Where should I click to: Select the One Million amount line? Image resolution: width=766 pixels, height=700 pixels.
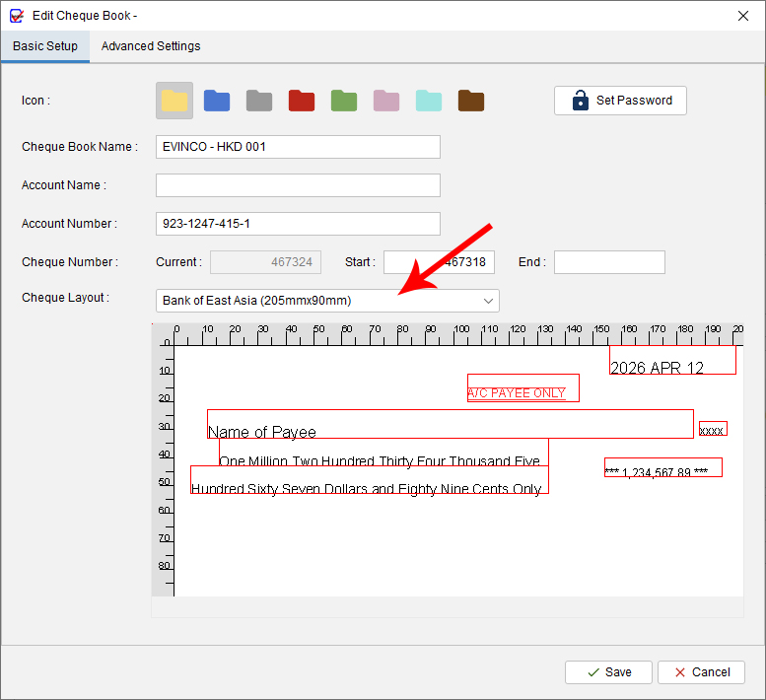click(383, 453)
